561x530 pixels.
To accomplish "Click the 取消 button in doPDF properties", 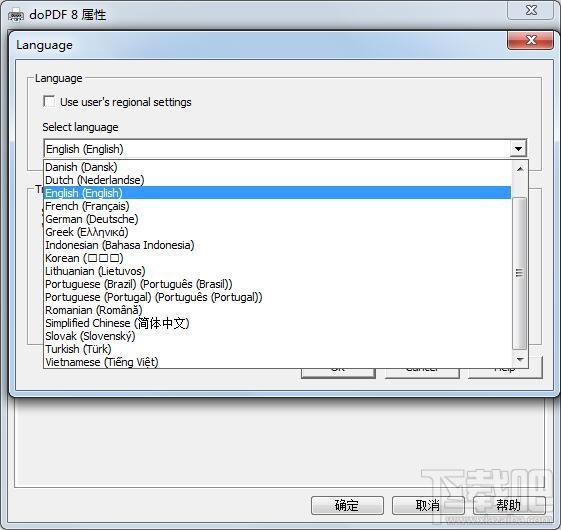I will pyautogui.click(x=428, y=505).
